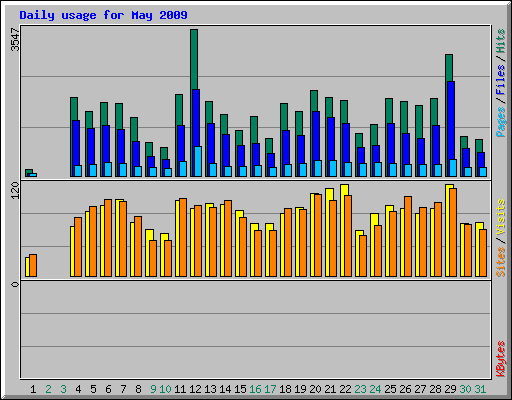Select day 8 on the x-axis
Viewport: 512px width, 400px height.
point(138,389)
